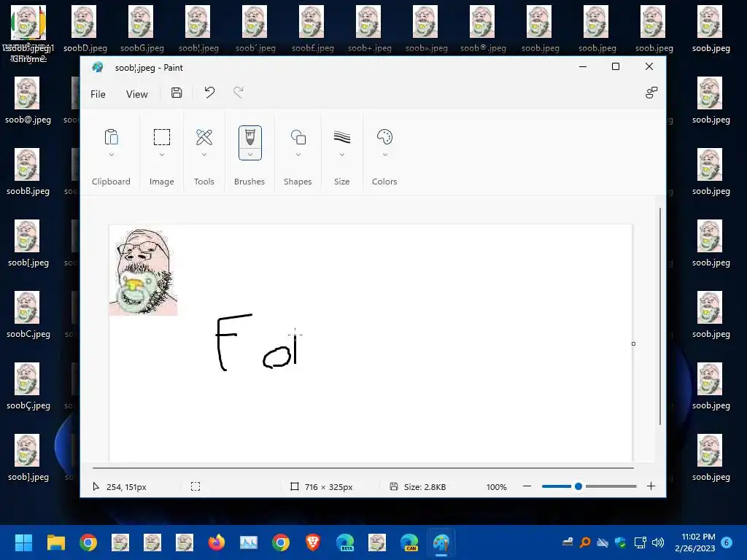The height and width of the screenshot is (560, 747).
Task: Click the vertical scrollbar of the canvas
Action: 659,316
